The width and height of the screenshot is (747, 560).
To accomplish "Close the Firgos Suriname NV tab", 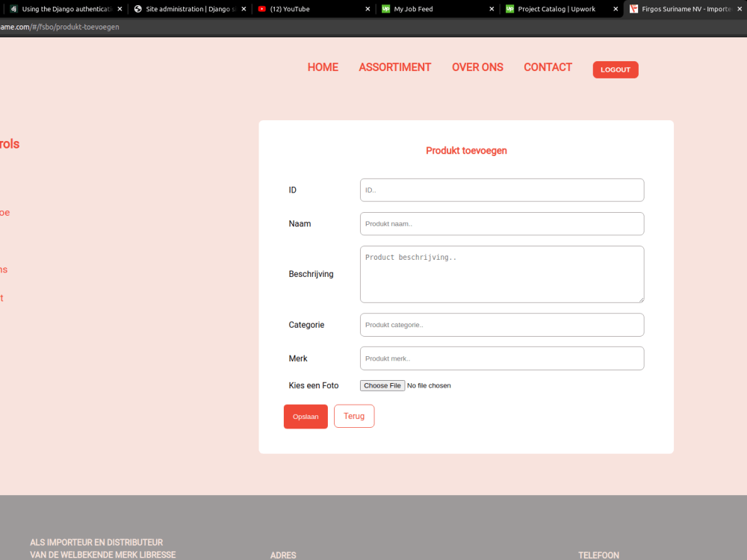I will click(x=740, y=9).
